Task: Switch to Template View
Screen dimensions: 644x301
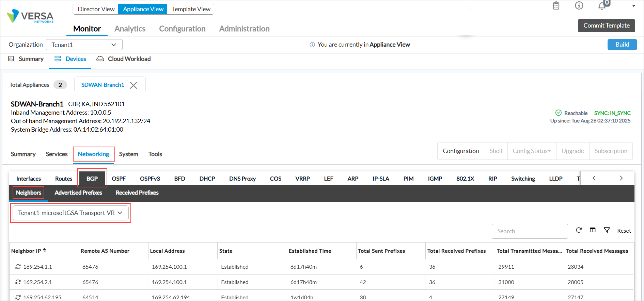Action: point(191,9)
